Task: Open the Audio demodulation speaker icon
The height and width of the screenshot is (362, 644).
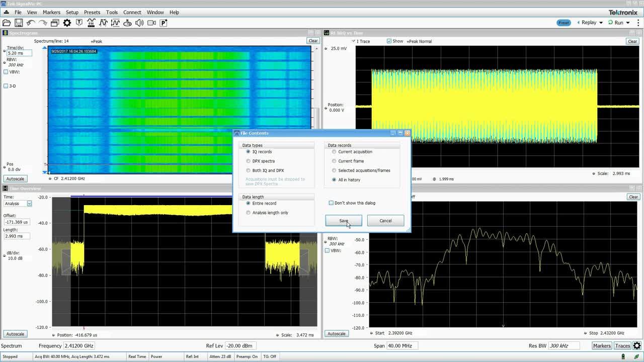Action: (x=140, y=23)
